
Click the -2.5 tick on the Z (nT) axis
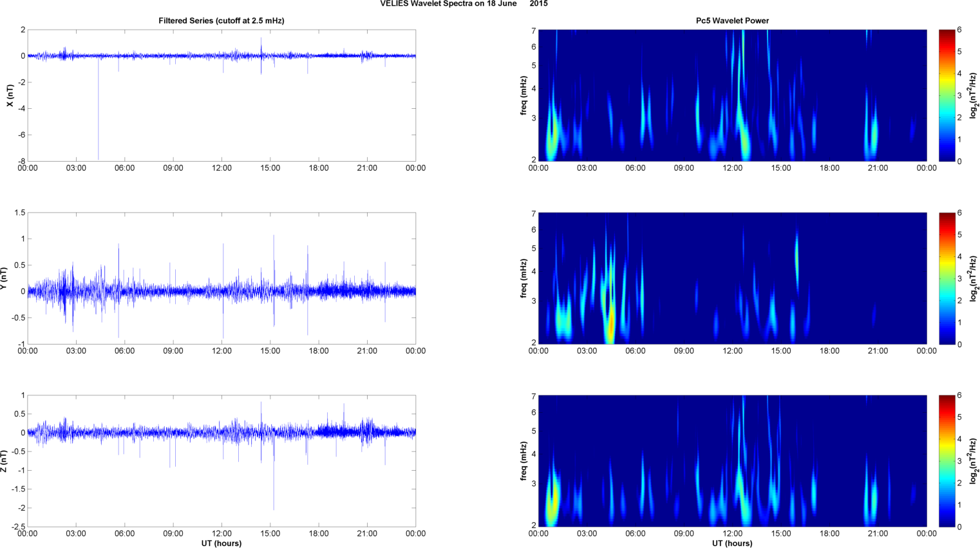pyautogui.click(x=18, y=527)
